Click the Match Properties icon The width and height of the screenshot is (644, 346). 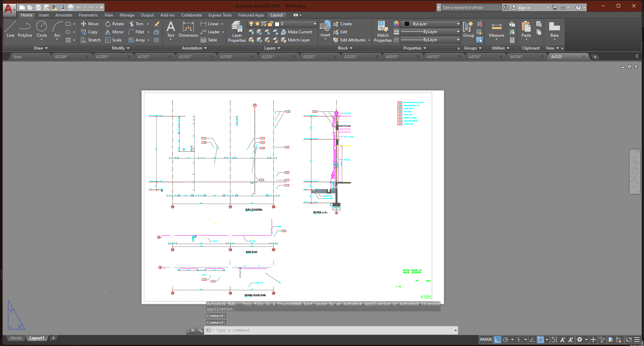click(383, 31)
